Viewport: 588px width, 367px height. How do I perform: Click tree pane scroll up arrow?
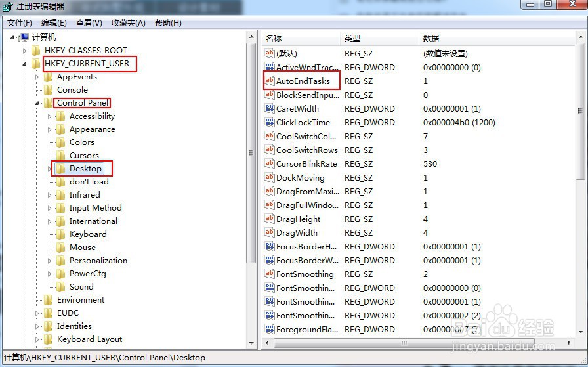click(251, 37)
